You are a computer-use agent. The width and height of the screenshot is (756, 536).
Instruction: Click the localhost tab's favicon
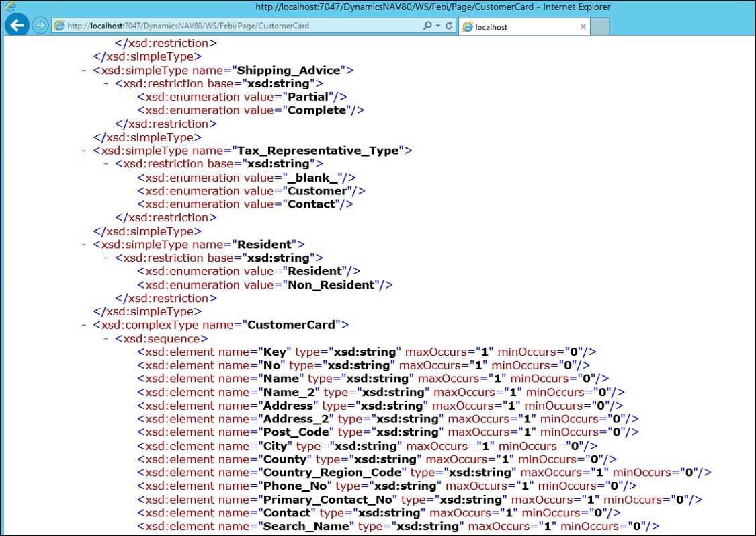(x=466, y=27)
